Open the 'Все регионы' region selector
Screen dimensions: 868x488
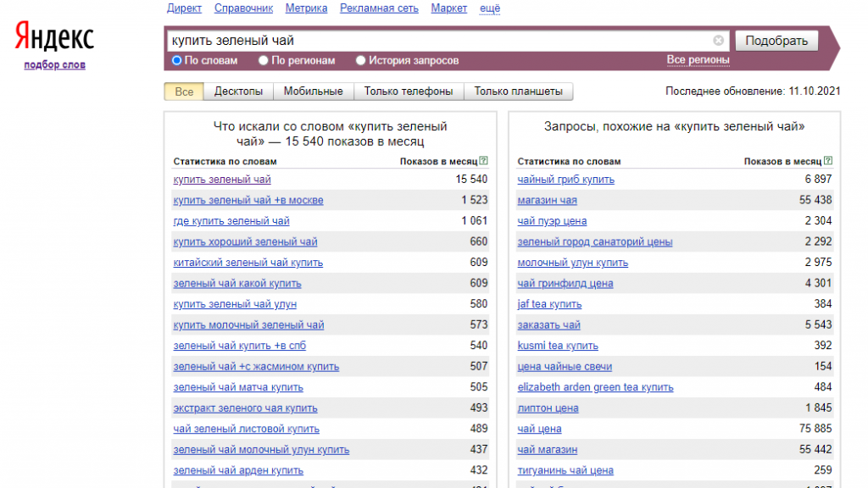pos(698,60)
